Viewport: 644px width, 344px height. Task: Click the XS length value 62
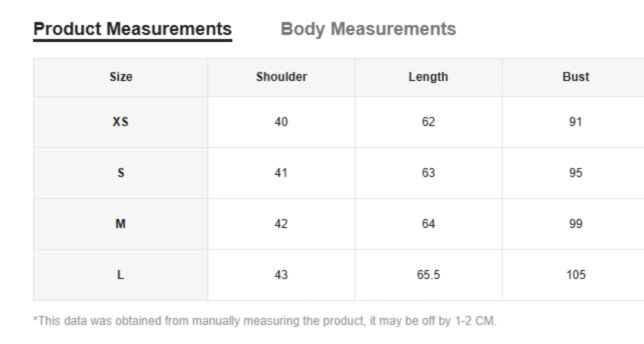[x=428, y=122]
